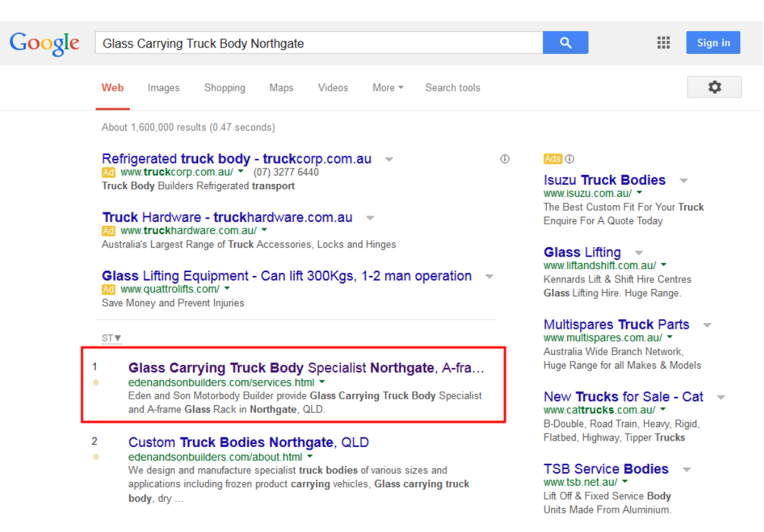Screen dimensions: 764x532
Task: Expand the More dropdown menu
Action: coord(388,87)
